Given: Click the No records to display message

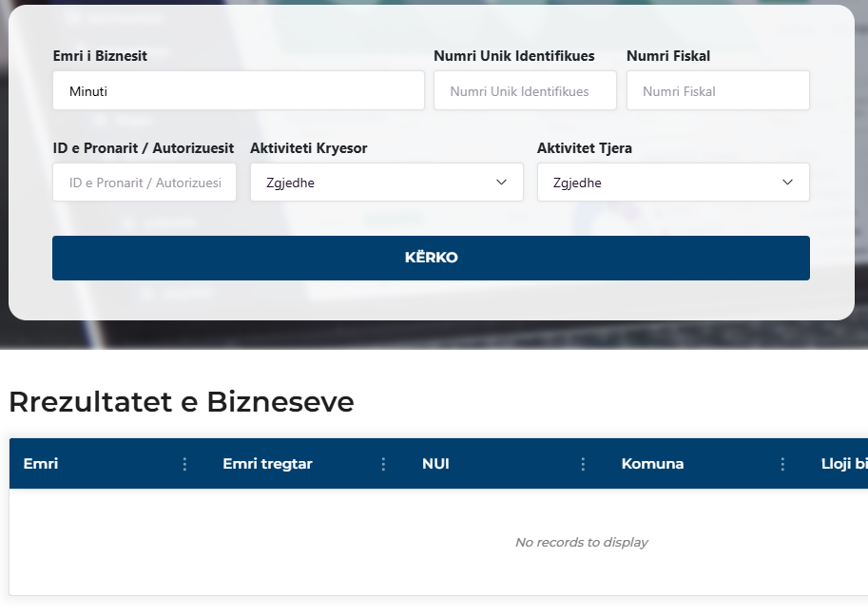Looking at the screenshot, I should (x=581, y=542).
